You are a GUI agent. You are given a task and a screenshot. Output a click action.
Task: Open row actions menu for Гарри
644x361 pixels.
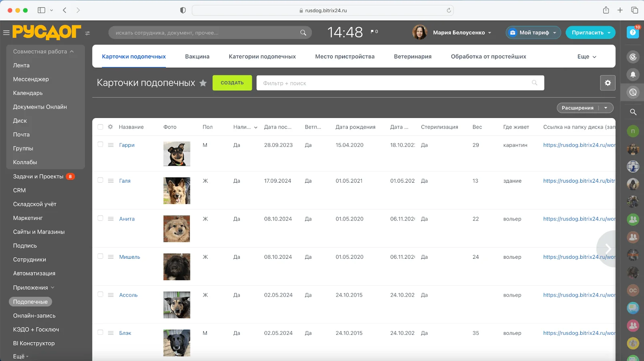tap(111, 145)
